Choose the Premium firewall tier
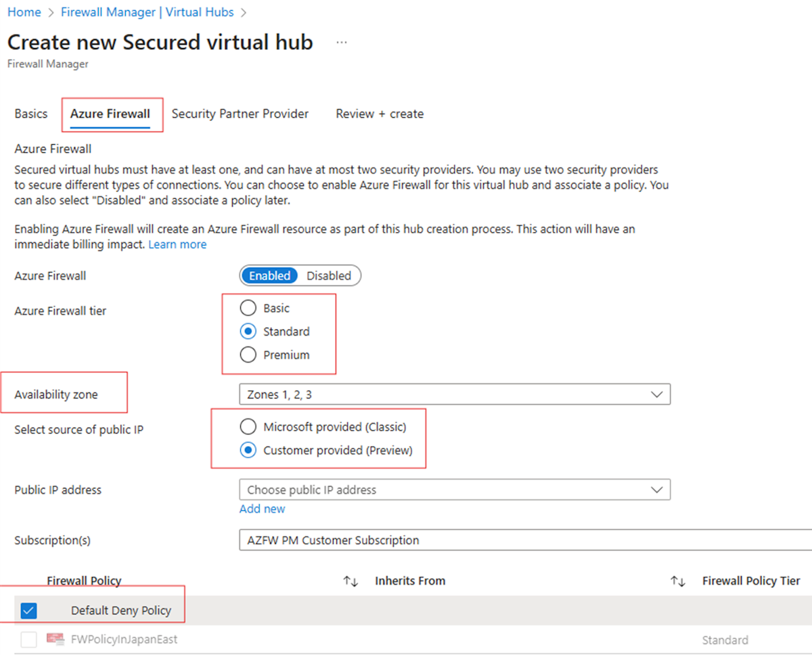The height and width of the screenshot is (655, 812). pos(248,355)
